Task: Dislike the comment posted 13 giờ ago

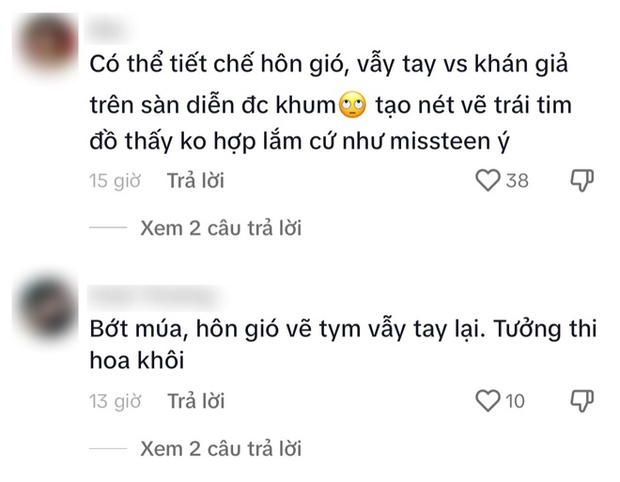Action: tap(582, 401)
